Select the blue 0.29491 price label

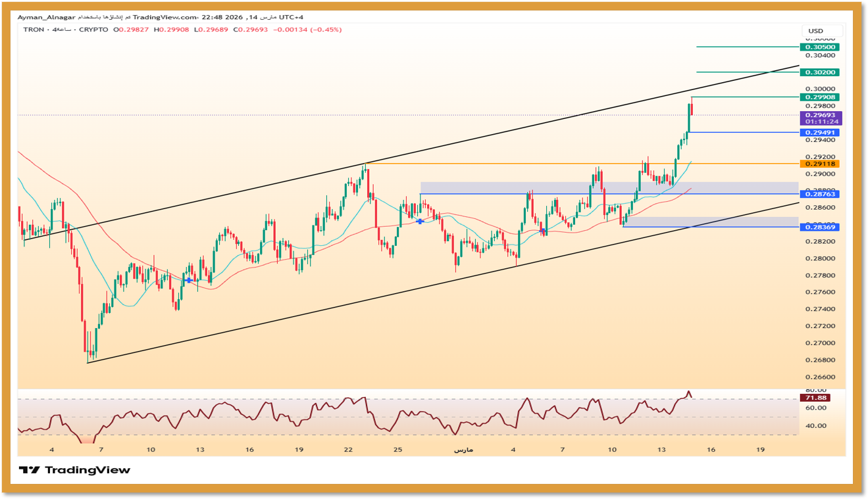819,133
